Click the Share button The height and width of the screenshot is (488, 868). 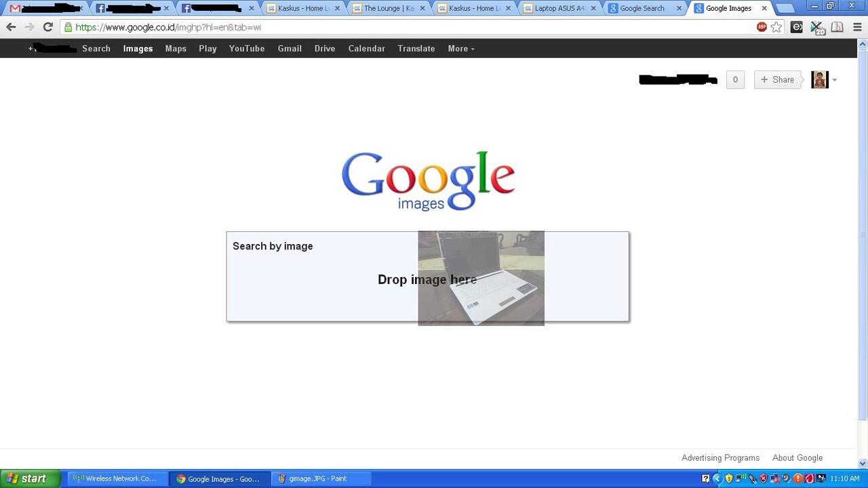click(778, 79)
